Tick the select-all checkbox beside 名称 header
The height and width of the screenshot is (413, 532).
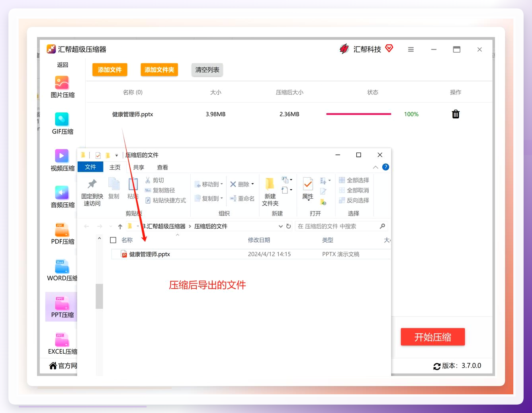(113, 240)
